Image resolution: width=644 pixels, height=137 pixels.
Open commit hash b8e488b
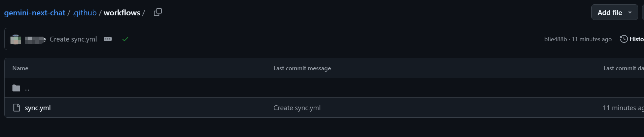point(555,39)
